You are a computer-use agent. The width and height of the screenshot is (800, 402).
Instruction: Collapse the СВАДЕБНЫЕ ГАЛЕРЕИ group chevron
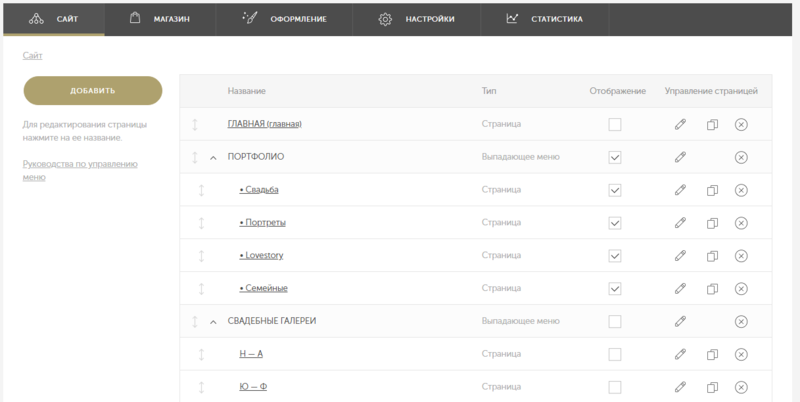(213, 322)
